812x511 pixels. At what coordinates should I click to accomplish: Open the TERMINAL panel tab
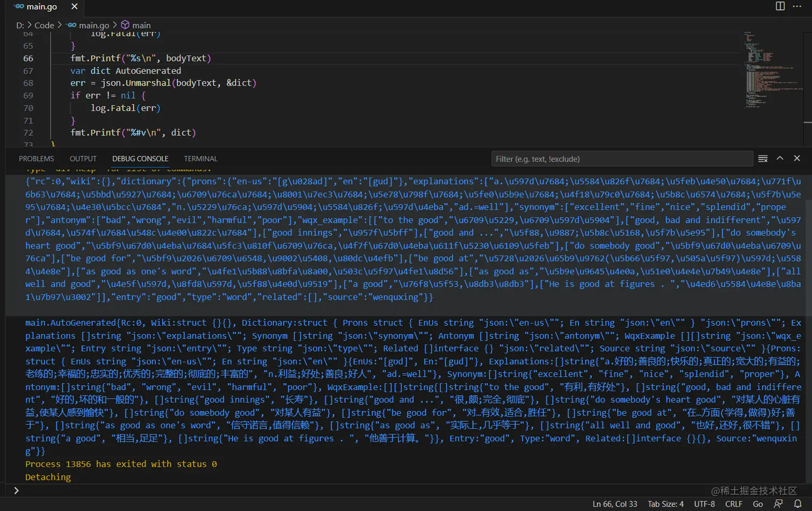[201, 159]
